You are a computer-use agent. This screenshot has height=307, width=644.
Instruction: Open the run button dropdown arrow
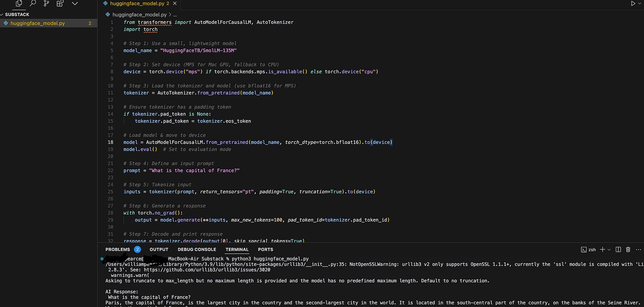(640, 4)
